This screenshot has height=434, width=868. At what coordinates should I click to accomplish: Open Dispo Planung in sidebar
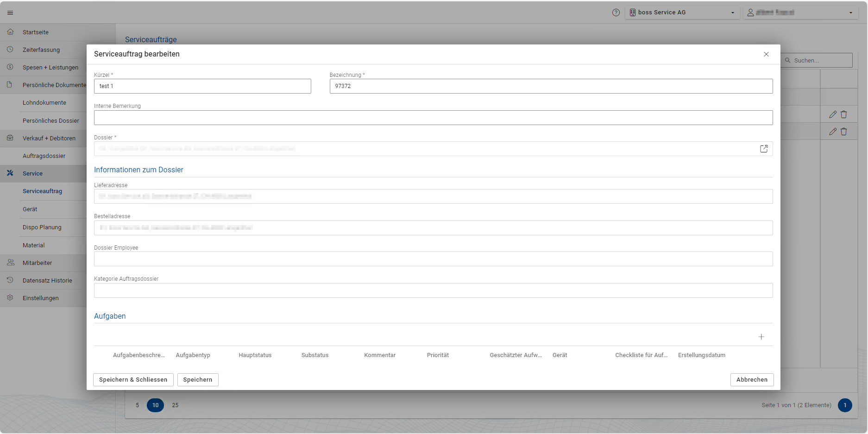click(x=42, y=227)
